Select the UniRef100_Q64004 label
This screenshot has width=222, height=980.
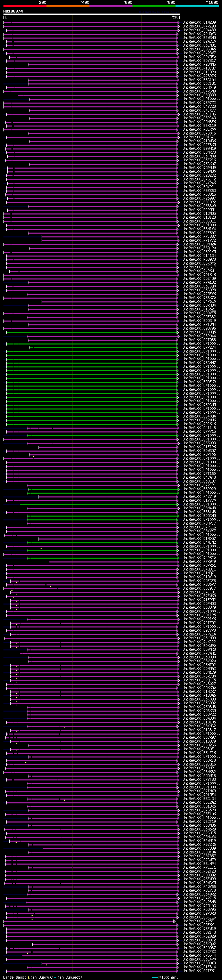[x=199, y=416]
